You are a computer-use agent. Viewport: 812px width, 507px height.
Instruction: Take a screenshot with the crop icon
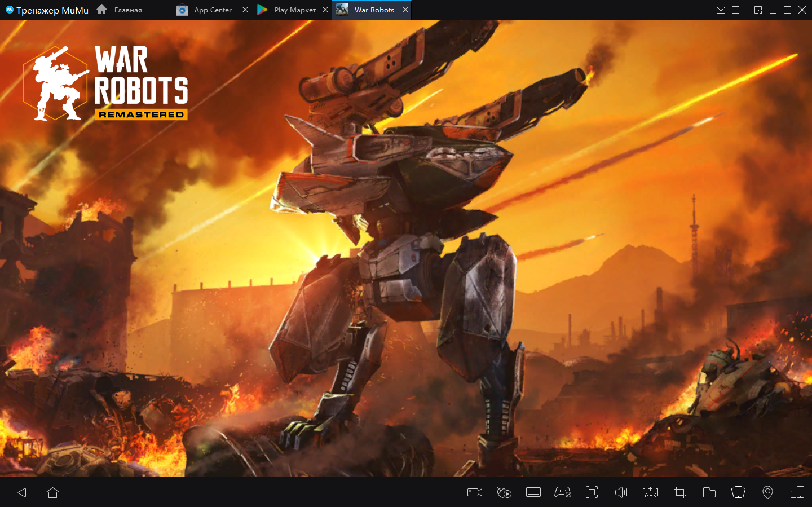(680, 492)
